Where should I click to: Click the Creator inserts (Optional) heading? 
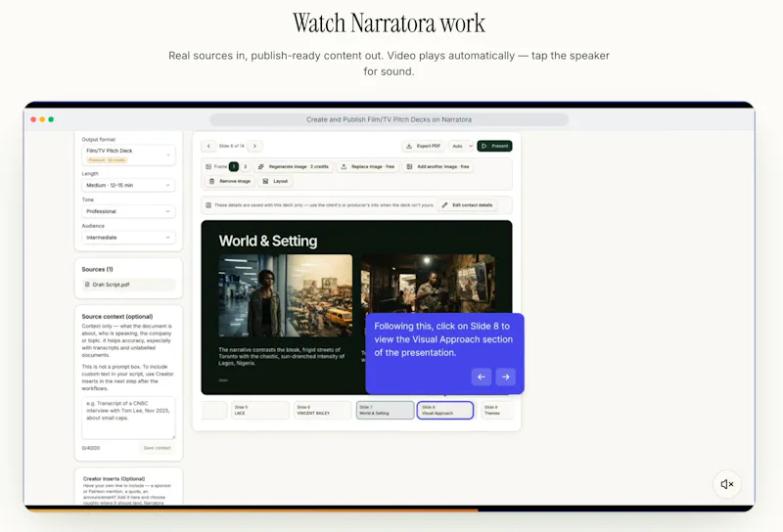[x=114, y=478]
